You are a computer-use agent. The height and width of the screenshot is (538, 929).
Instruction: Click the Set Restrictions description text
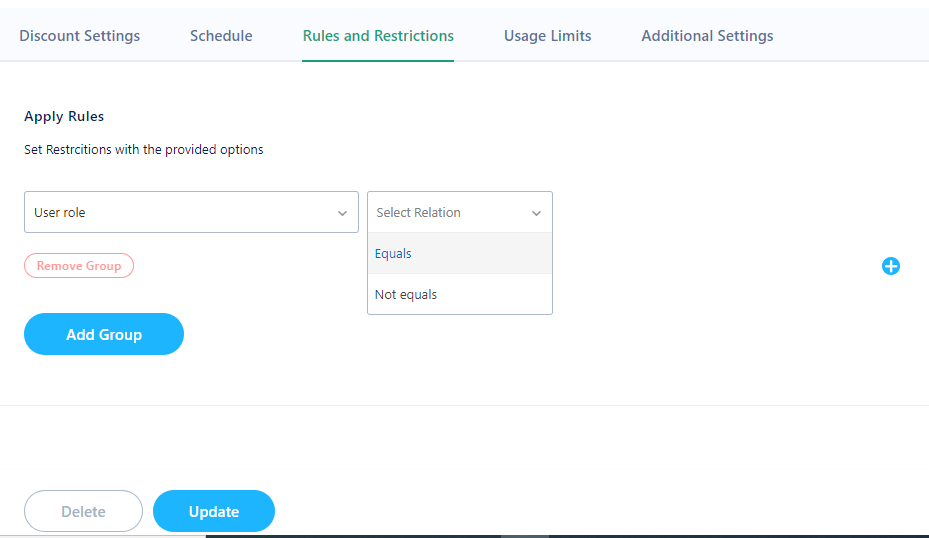click(x=143, y=149)
